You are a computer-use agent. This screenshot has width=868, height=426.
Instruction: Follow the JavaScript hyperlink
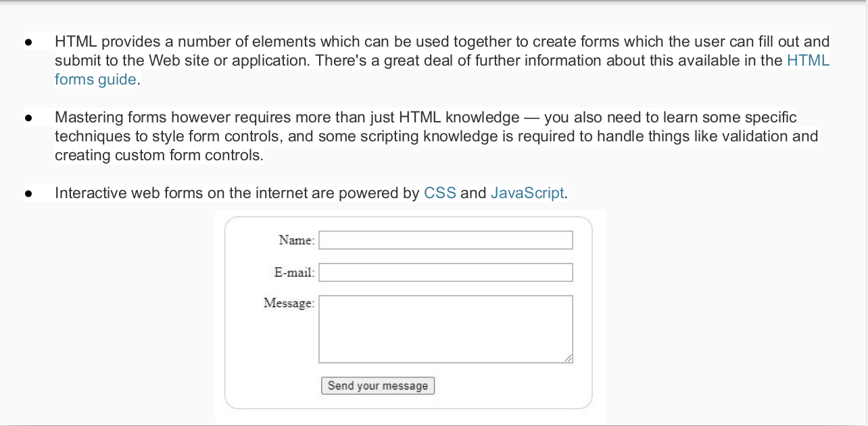tap(527, 193)
